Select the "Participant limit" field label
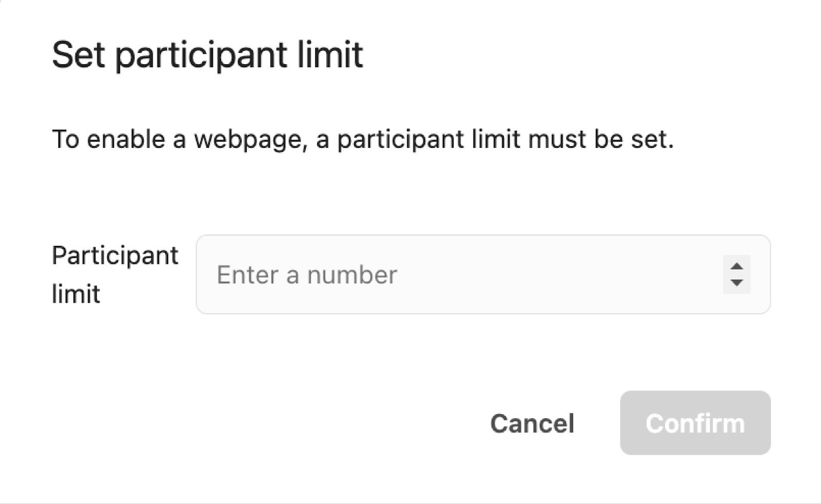 (x=115, y=275)
